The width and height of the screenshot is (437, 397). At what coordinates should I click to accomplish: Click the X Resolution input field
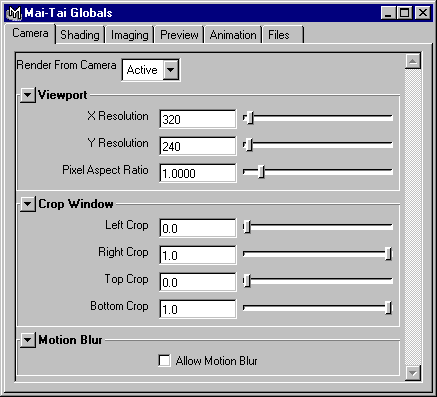coord(198,119)
